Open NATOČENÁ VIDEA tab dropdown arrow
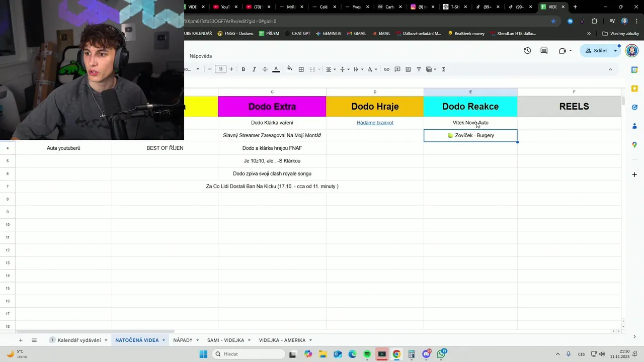Image resolution: width=644 pixels, height=362 pixels. tap(164, 340)
